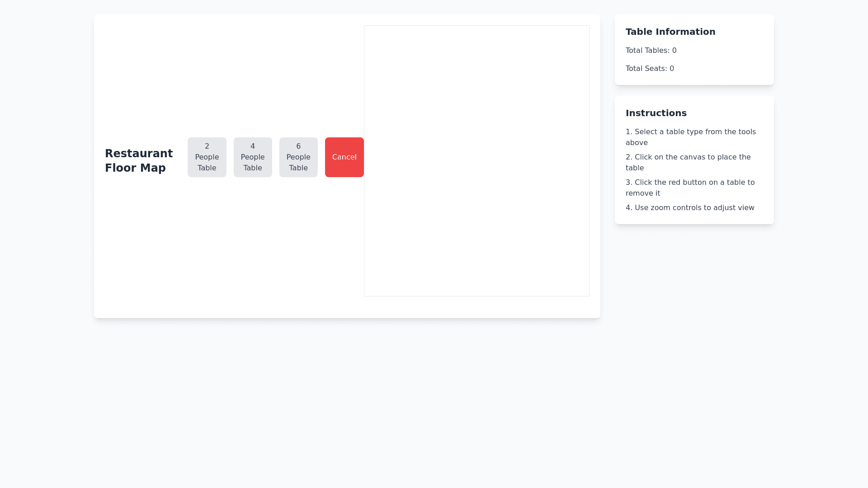Viewport: 868px width, 488px height.
Task: Click the 'Use zoom controls' instruction
Action: (689, 208)
